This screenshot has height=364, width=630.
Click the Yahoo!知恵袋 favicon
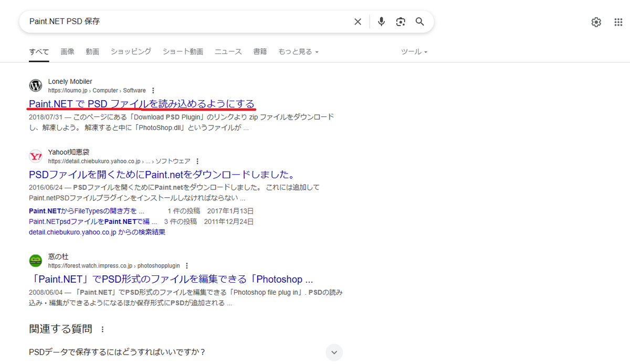pyautogui.click(x=36, y=156)
